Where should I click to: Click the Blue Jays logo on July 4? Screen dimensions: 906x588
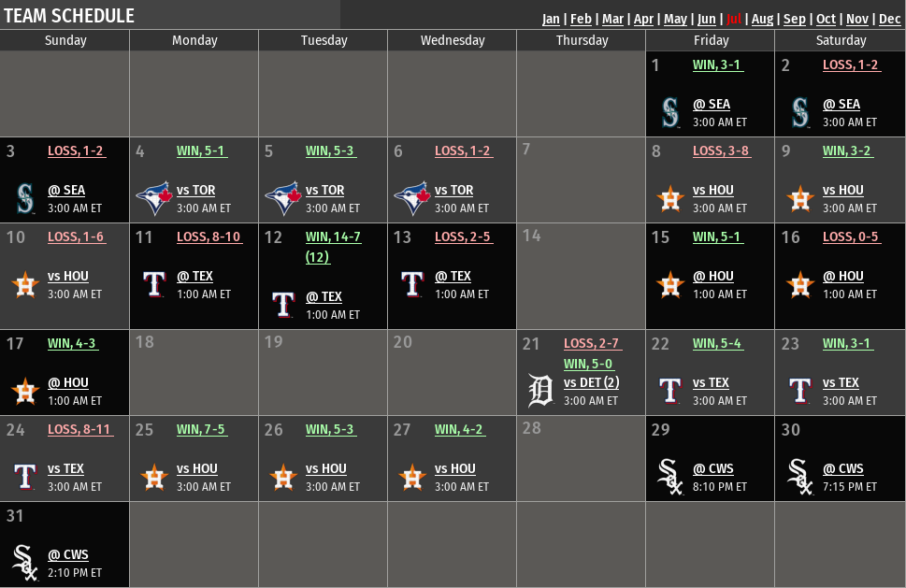click(154, 198)
